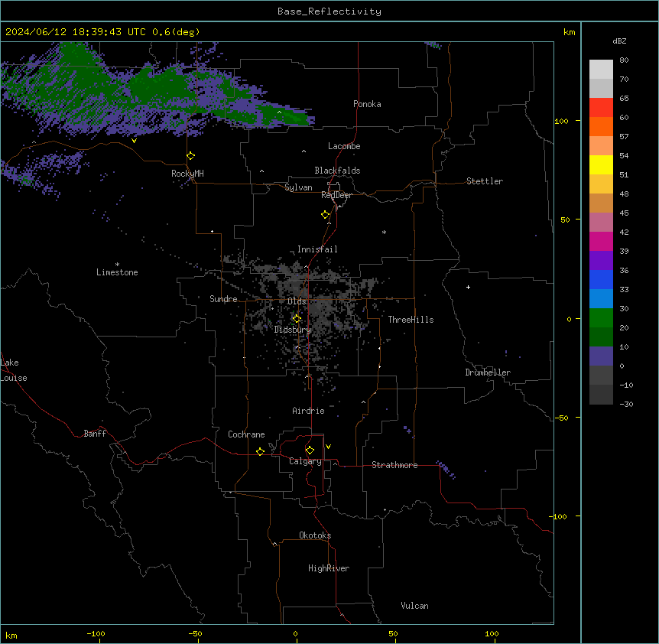Click the Calgary city label
This screenshot has height=644, width=659.
click(x=305, y=461)
